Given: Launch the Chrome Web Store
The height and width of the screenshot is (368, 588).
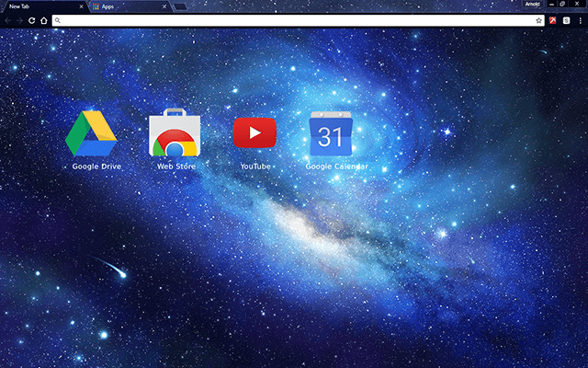Looking at the screenshot, I should coord(175,134).
